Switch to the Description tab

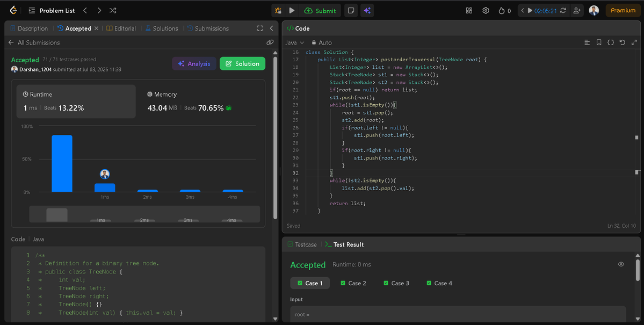point(29,28)
